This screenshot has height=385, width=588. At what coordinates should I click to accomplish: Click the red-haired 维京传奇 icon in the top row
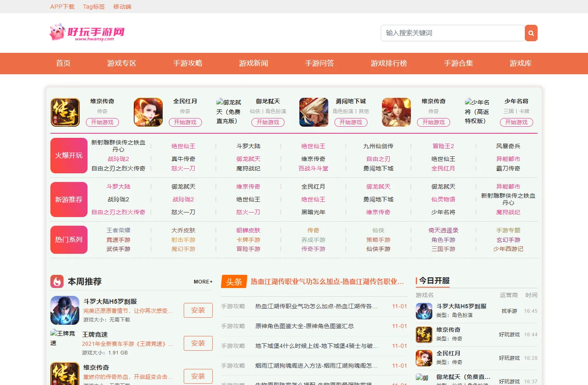pyautogui.click(x=396, y=112)
